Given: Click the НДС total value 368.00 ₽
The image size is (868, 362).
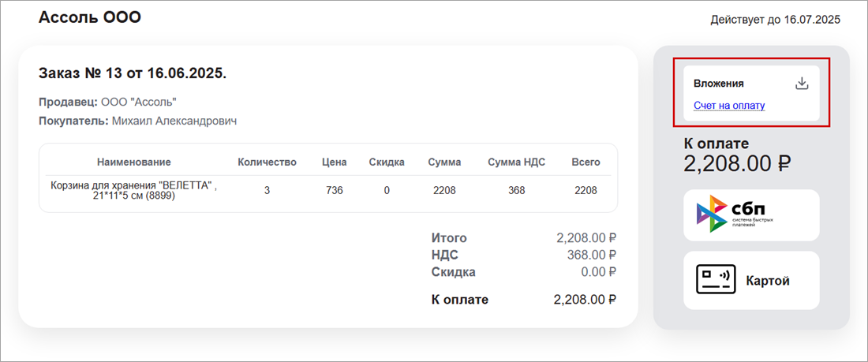Looking at the screenshot, I should coord(591,255).
